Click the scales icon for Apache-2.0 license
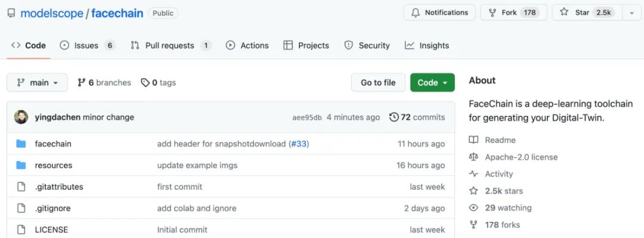The image size is (644, 238). pos(473,157)
